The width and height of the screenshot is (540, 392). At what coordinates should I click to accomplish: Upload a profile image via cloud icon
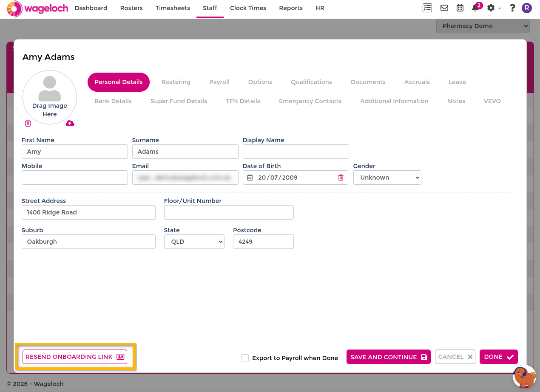[x=70, y=123]
